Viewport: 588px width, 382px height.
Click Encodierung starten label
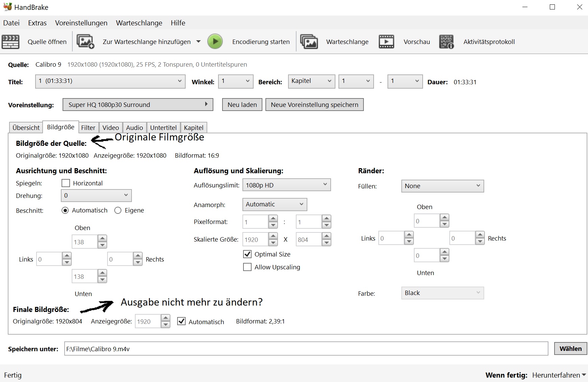(261, 42)
